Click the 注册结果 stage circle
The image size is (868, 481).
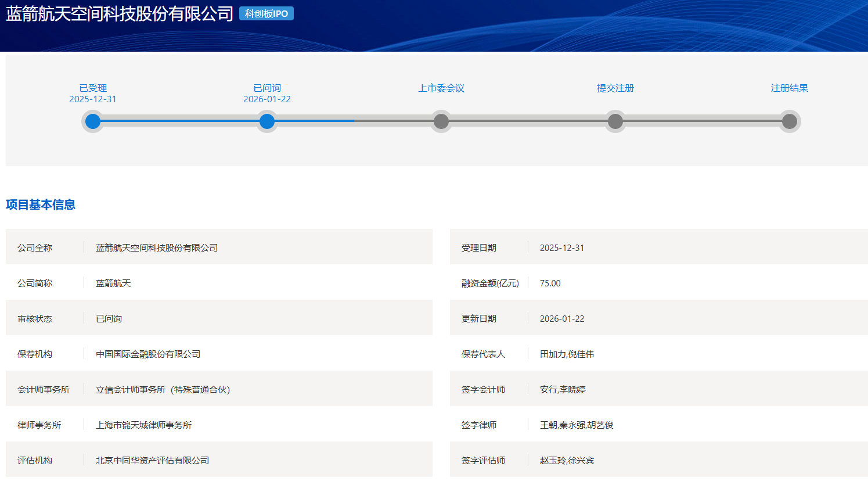pyautogui.click(x=790, y=121)
